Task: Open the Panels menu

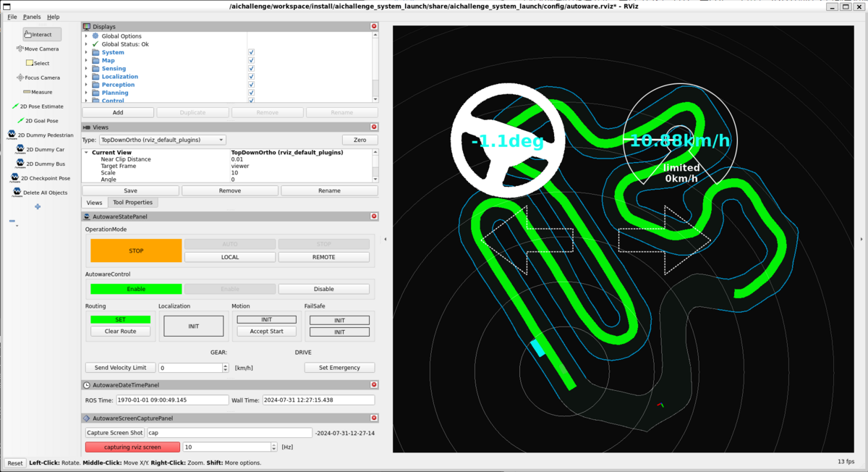Action: 32,17
